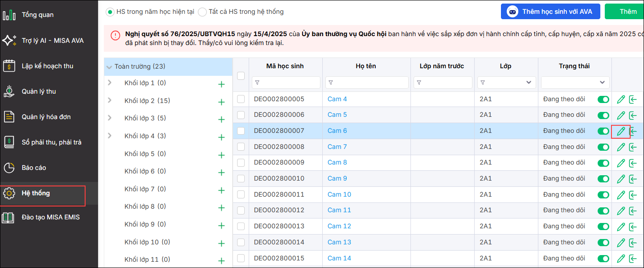Open student link Cam 9
This screenshot has height=268, width=644.
click(x=337, y=178)
